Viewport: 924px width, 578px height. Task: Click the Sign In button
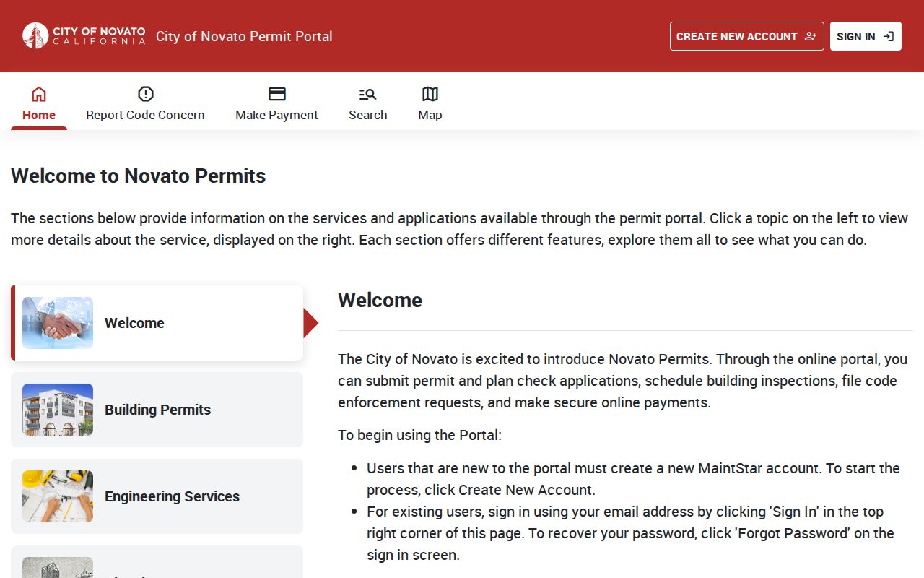tap(866, 36)
